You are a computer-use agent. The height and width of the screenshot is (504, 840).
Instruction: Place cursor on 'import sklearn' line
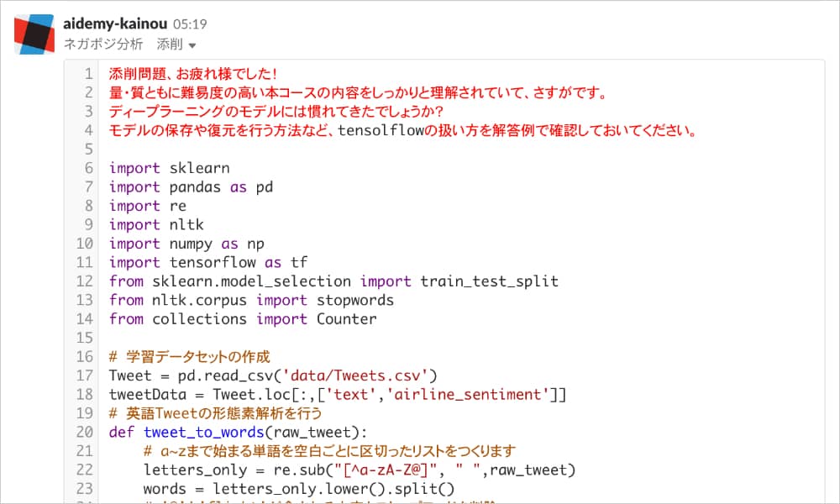[x=169, y=168]
